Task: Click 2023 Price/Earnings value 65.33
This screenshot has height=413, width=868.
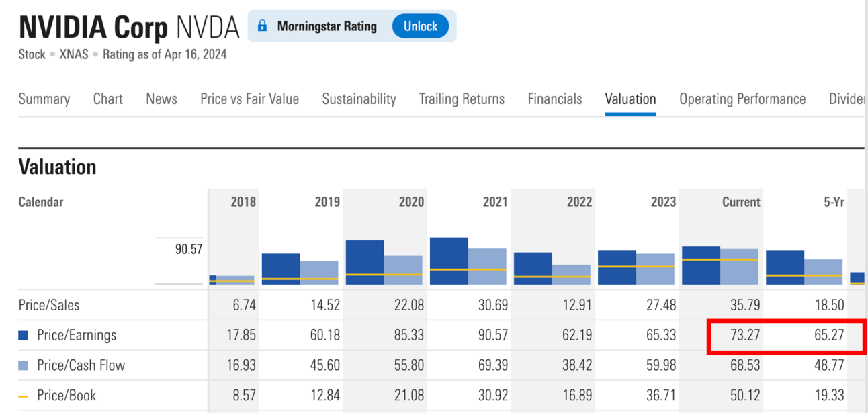Action: [661, 335]
